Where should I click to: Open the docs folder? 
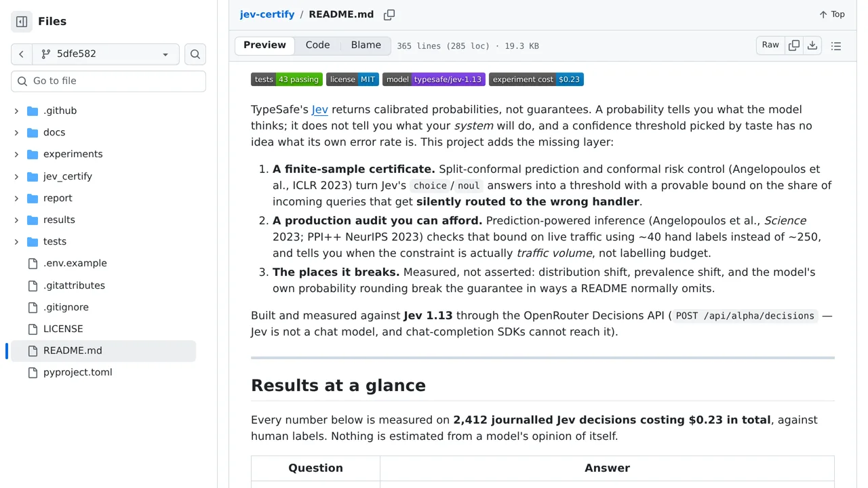pos(54,132)
